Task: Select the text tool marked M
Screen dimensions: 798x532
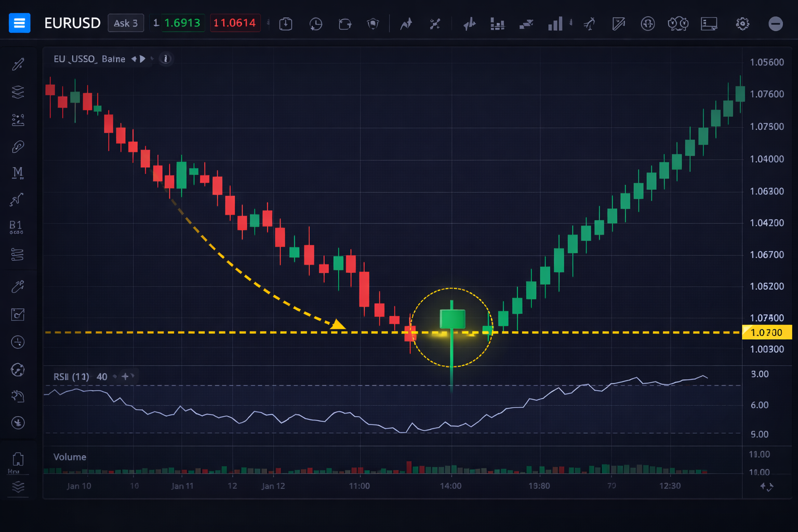Action: (x=17, y=173)
